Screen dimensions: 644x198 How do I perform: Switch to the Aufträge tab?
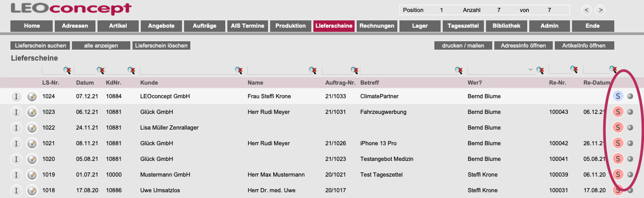(205, 26)
